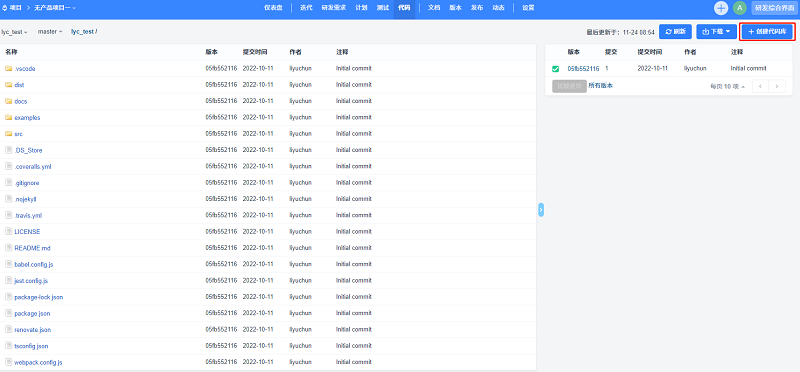This screenshot has width=800, height=372.
Task: Click author liyuchun in right commit panel
Action: pos(695,68)
